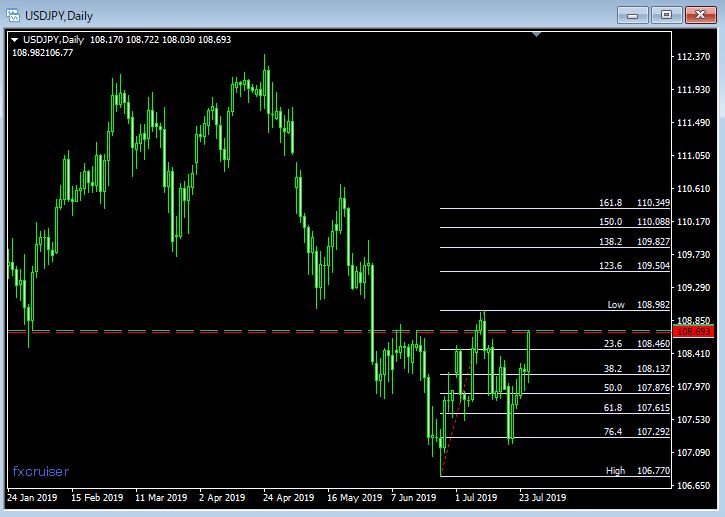Close the USDJPY,Daily chart window
This screenshot has width=725, height=517.
point(700,15)
